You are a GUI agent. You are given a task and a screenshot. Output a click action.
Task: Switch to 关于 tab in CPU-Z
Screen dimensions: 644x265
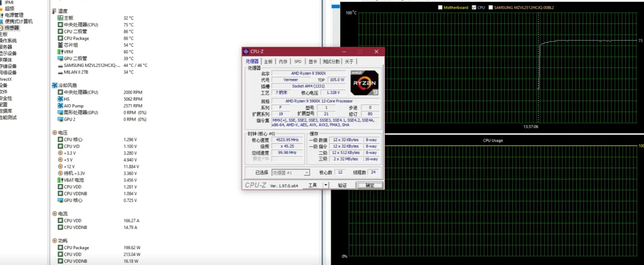click(349, 61)
